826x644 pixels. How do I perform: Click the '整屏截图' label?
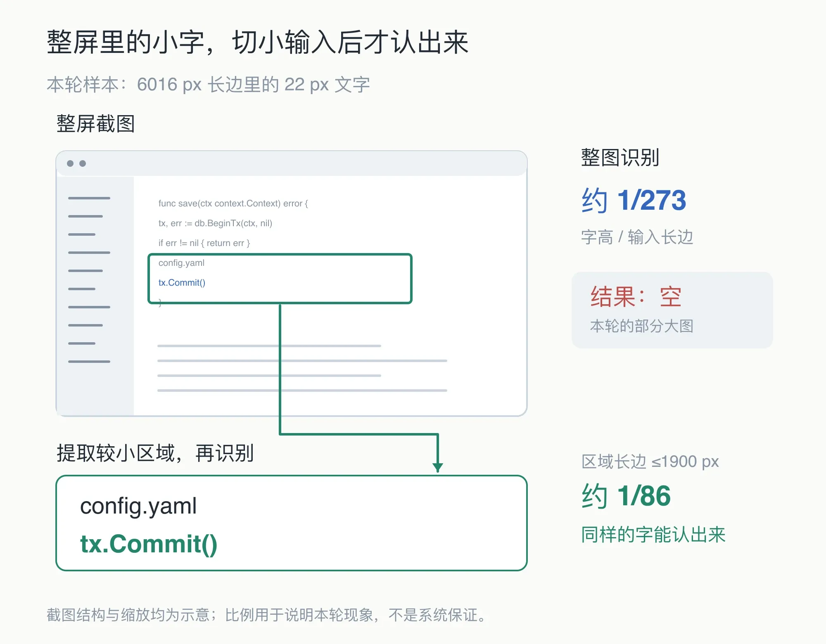pos(96,124)
